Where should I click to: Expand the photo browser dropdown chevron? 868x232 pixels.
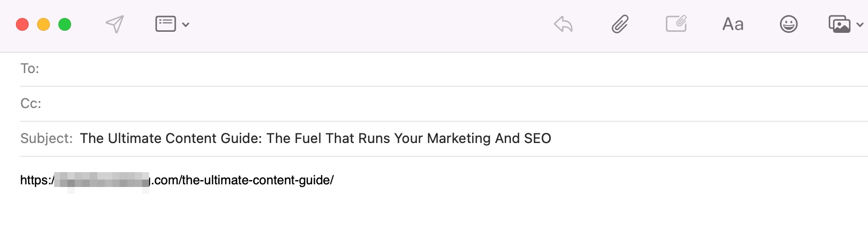(860, 24)
